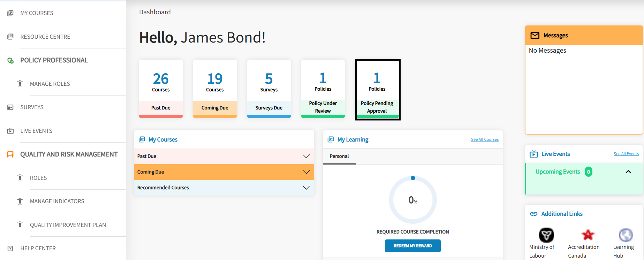Open RESOURCE CENTRE in the sidebar
The height and width of the screenshot is (260, 644).
pyautogui.click(x=45, y=37)
